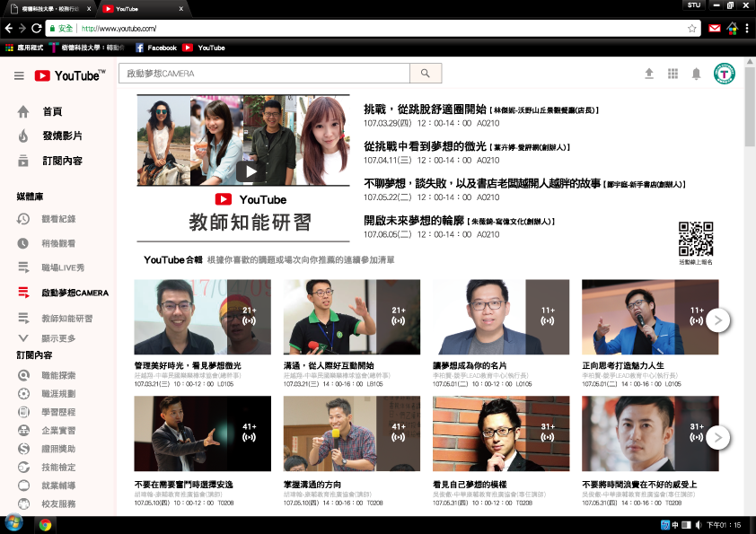Open thumbnail 溝通，從人際好互動開始

tap(351, 317)
